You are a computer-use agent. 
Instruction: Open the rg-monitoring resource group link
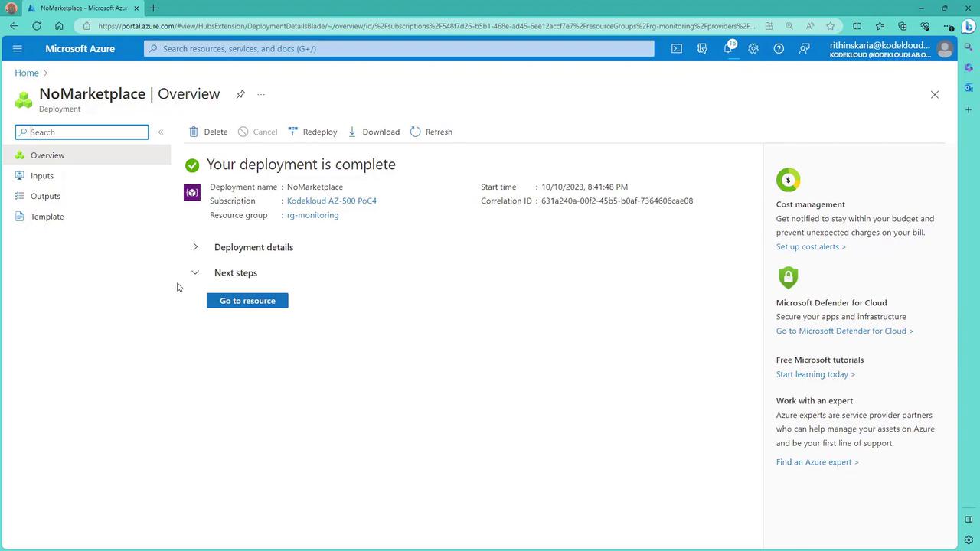coord(312,215)
